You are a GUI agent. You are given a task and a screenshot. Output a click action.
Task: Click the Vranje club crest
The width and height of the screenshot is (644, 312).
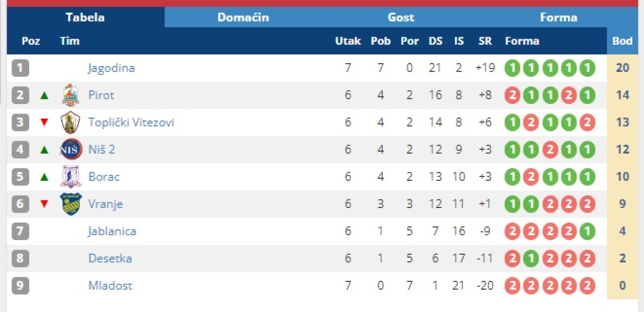tap(70, 203)
